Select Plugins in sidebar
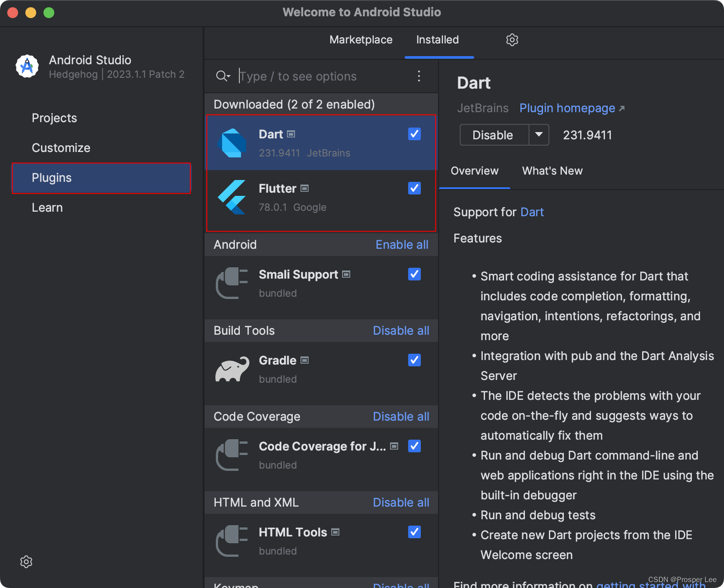The height and width of the screenshot is (588, 724). coord(101,178)
